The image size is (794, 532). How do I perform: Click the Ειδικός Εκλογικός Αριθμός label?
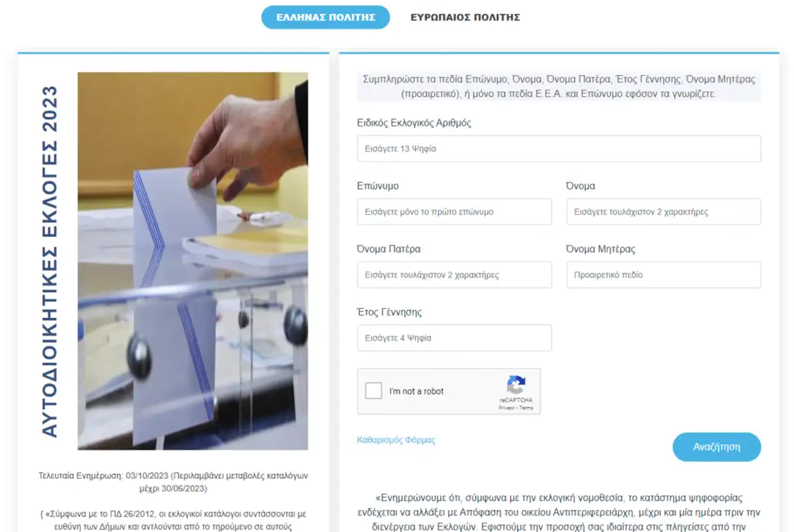pos(414,123)
